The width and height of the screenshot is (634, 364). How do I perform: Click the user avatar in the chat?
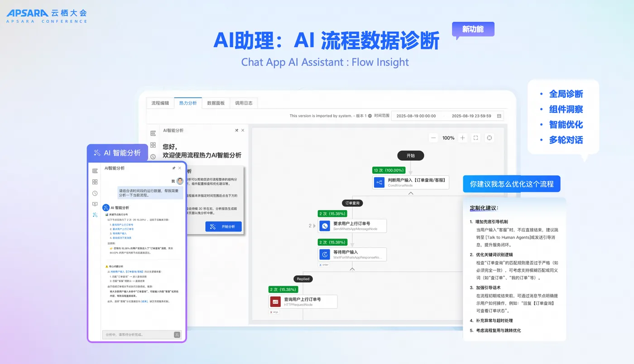(180, 181)
